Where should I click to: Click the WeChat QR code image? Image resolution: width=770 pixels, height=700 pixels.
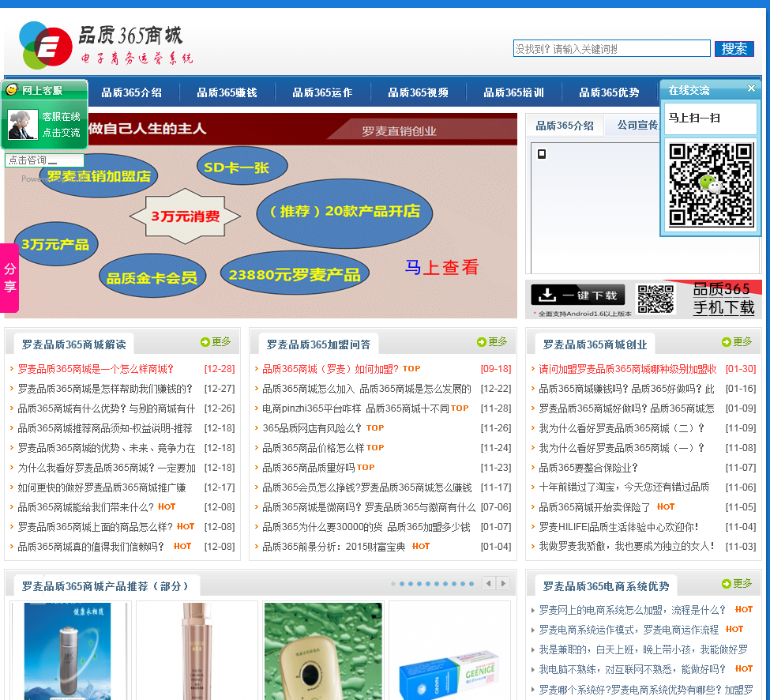coord(711,184)
